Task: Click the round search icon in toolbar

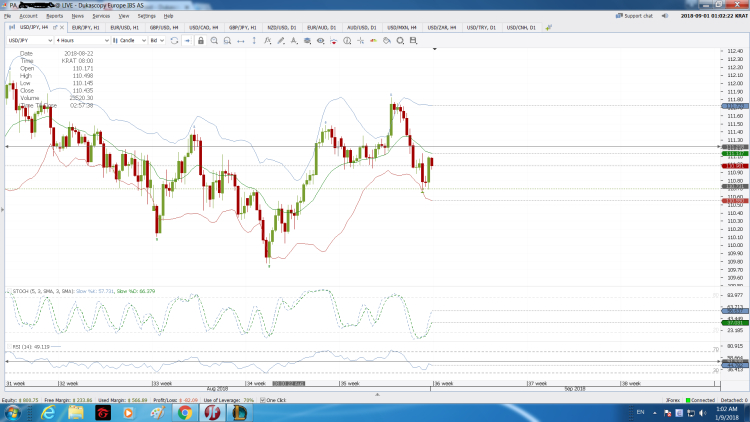Action: (x=400, y=41)
